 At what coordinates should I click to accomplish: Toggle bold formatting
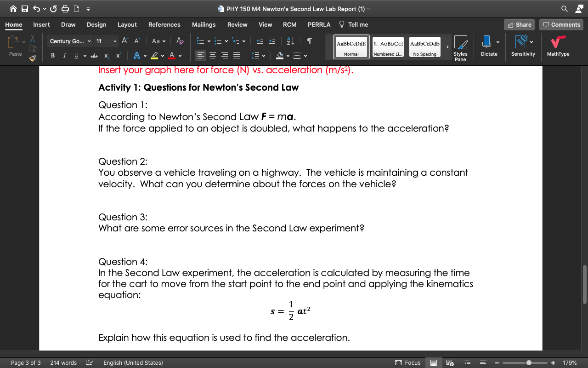[53, 55]
